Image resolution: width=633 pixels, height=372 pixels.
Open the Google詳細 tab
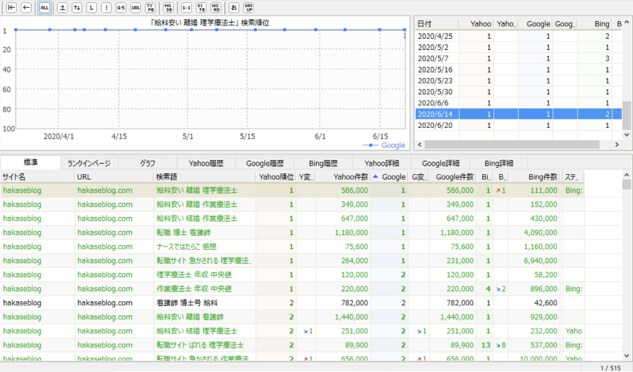point(440,163)
